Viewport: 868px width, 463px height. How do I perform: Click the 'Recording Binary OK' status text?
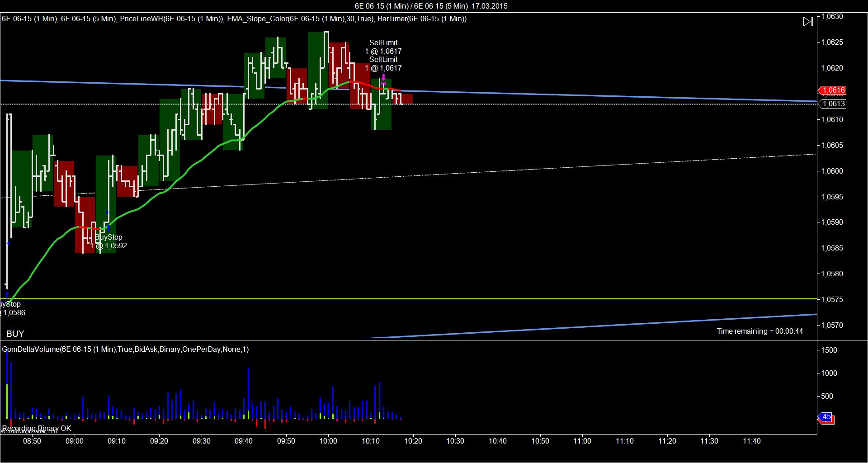point(37,428)
